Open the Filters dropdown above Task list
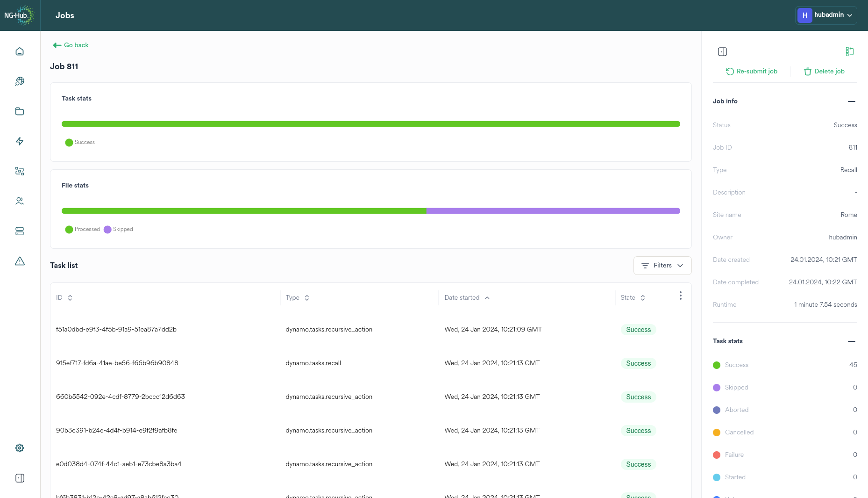The width and height of the screenshot is (868, 498). pyautogui.click(x=662, y=265)
